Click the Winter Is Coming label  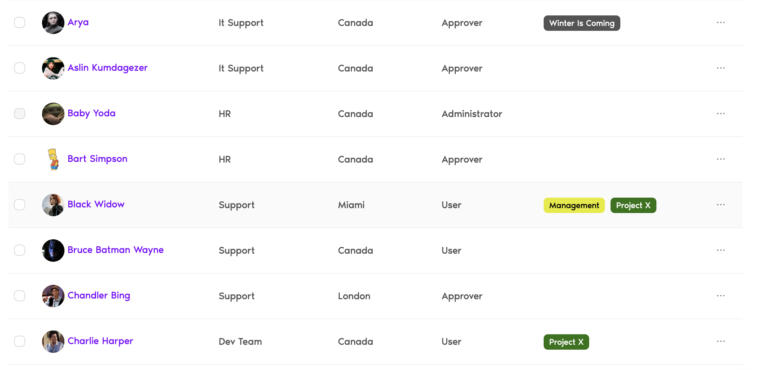[582, 23]
